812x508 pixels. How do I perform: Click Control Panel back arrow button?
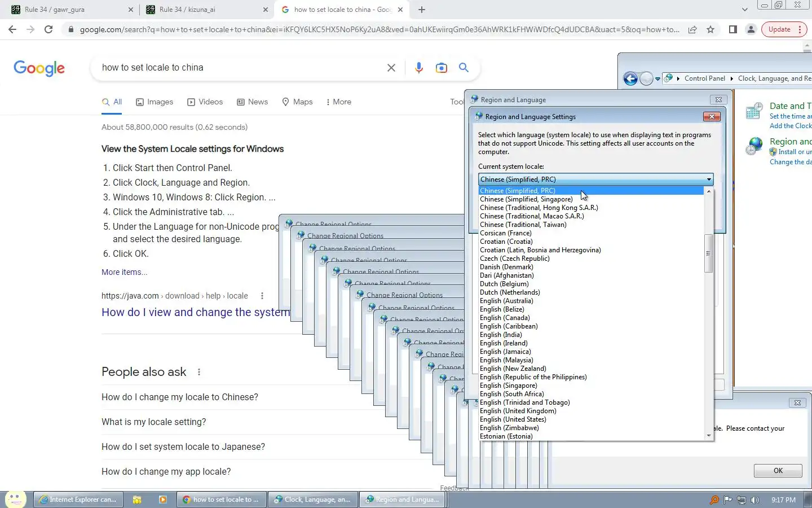(630, 78)
